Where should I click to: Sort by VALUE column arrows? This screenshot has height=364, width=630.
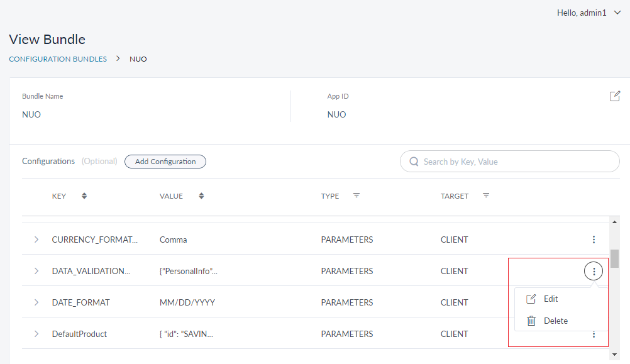pos(201,196)
